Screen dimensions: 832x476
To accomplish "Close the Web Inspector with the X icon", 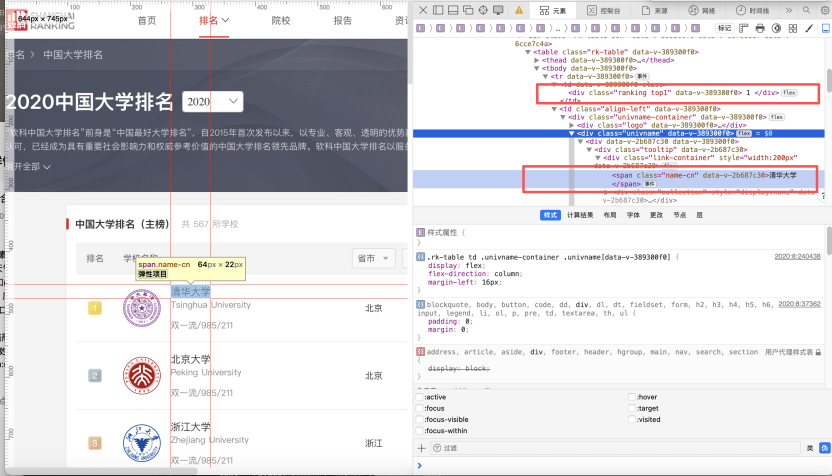I will (423, 10).
